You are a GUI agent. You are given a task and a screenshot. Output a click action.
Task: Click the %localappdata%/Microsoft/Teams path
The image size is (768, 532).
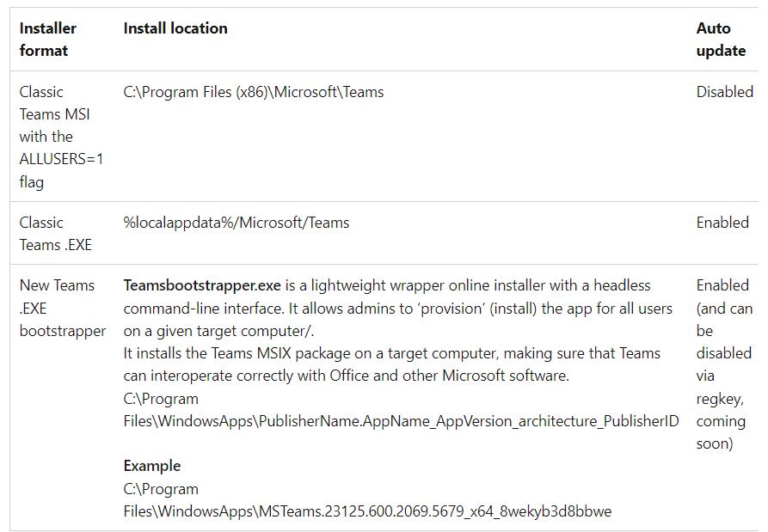[237, 223]
